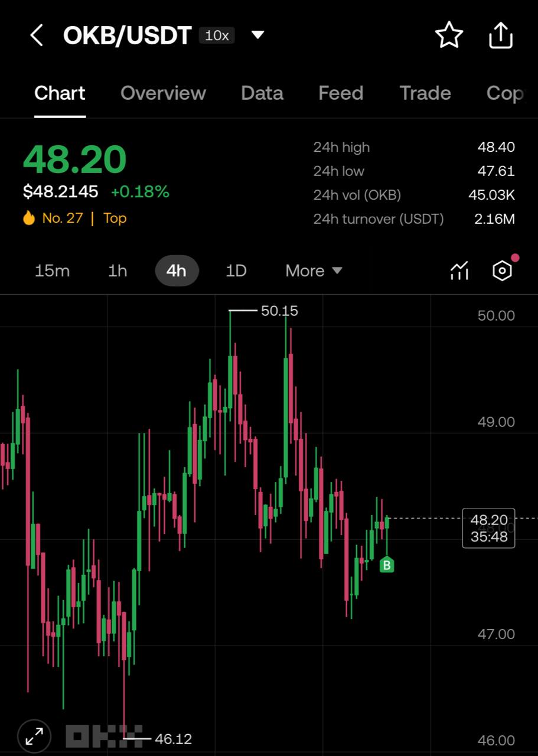Tap the flame ranking icon
This screenshot has width=538, height=756.
[x=29, y=218]
